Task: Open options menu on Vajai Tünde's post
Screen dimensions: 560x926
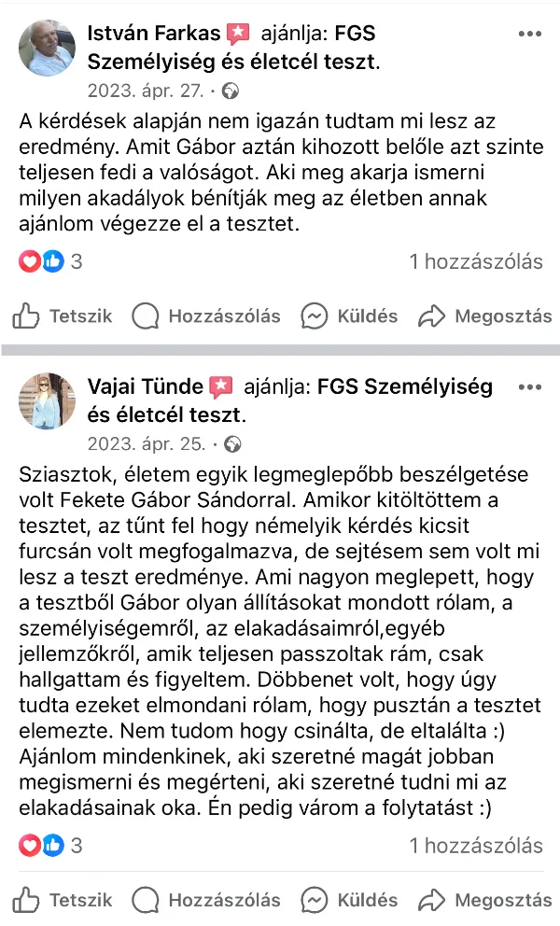Action: coord(529,386)
